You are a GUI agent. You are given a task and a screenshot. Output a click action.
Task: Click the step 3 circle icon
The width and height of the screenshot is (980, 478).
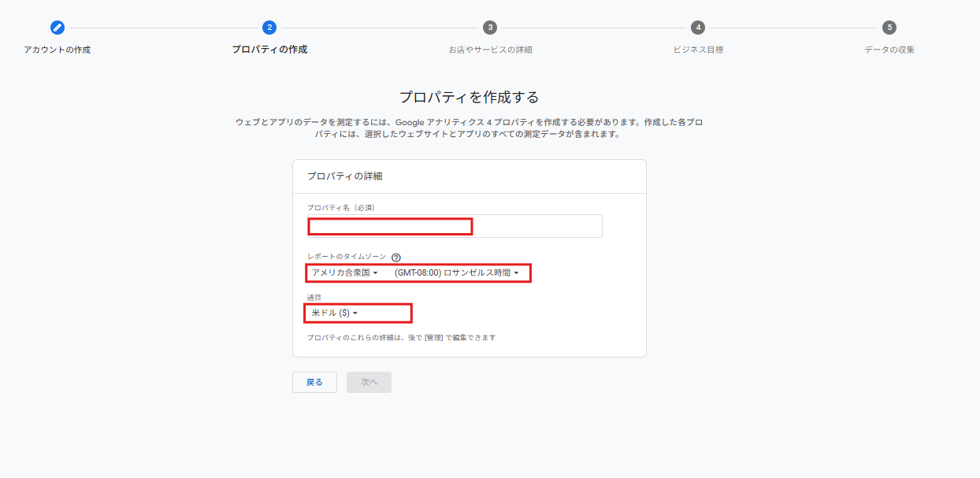pyautogui.click(x=491, y=27)
